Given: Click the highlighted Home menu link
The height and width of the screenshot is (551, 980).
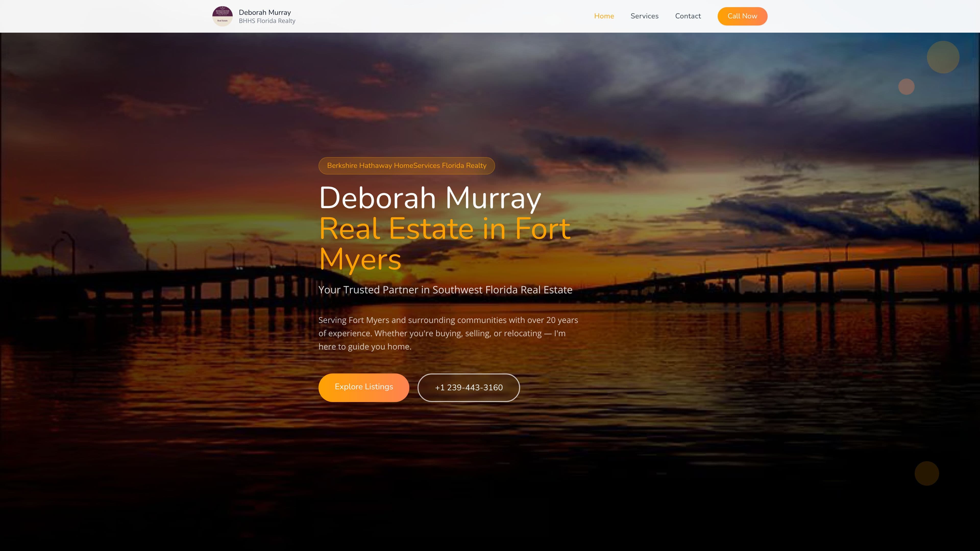Looking at the screenshot, I should (x=604, y=16).
